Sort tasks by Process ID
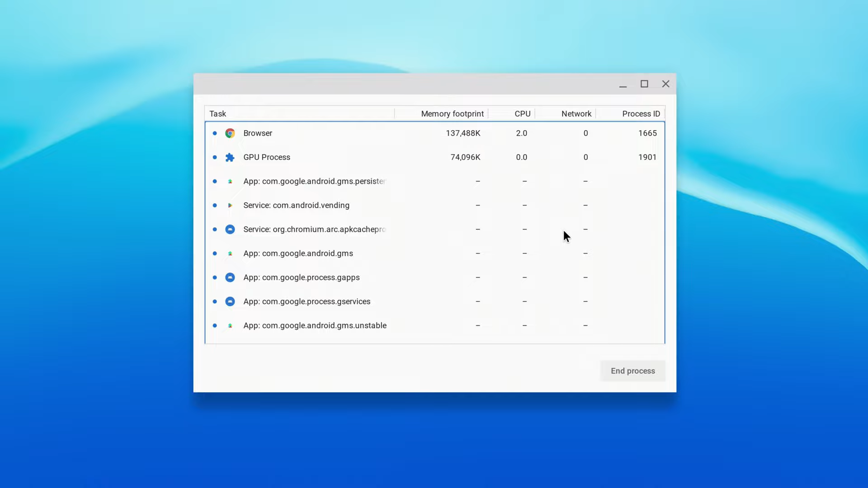This screenshot has height=488, width=868. click(x=641, y=113)
